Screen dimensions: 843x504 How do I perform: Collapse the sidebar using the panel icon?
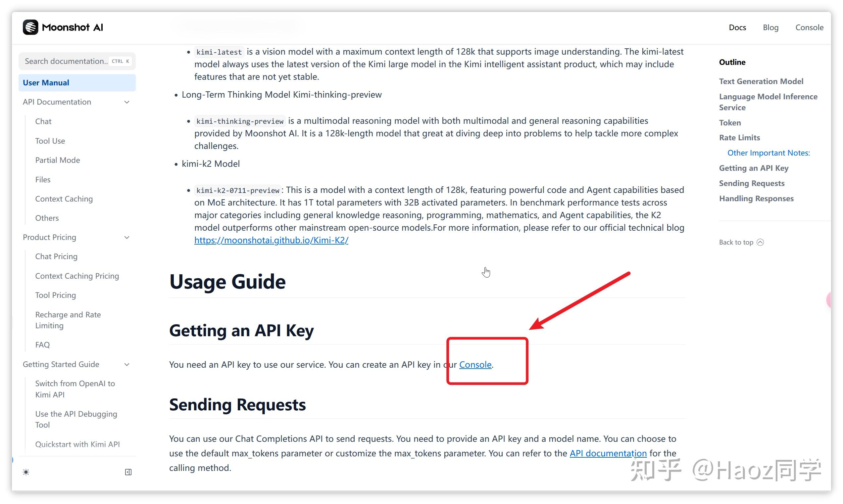pyautogui.click(x=128, y=472)
